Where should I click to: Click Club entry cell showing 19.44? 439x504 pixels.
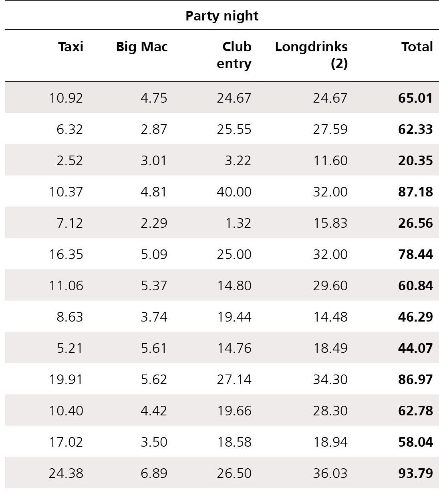(x=234, y=317)
